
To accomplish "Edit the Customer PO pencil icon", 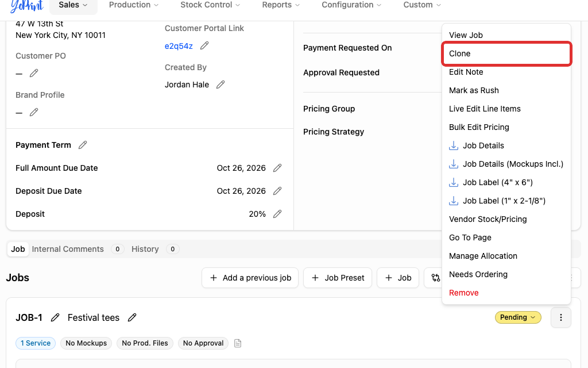I will point(34,73).
